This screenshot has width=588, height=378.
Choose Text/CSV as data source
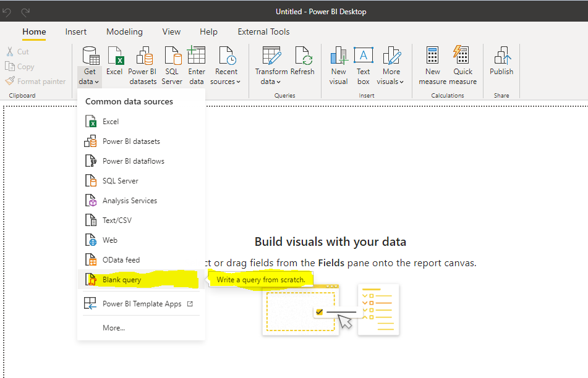pos(117,220)
